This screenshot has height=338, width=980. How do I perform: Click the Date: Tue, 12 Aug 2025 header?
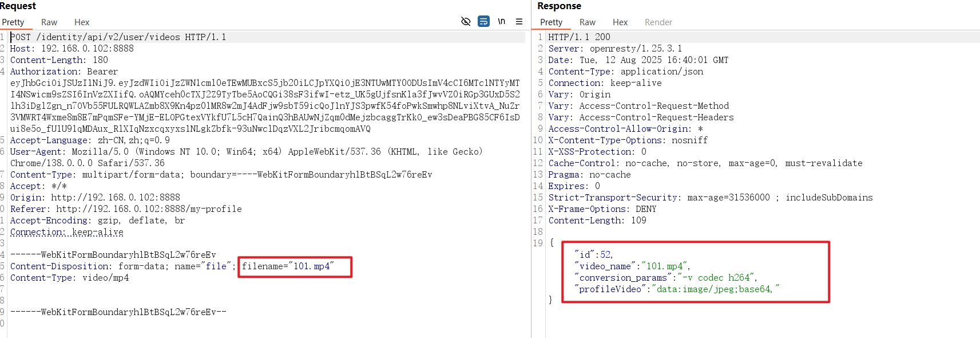(x=638, y=60)
